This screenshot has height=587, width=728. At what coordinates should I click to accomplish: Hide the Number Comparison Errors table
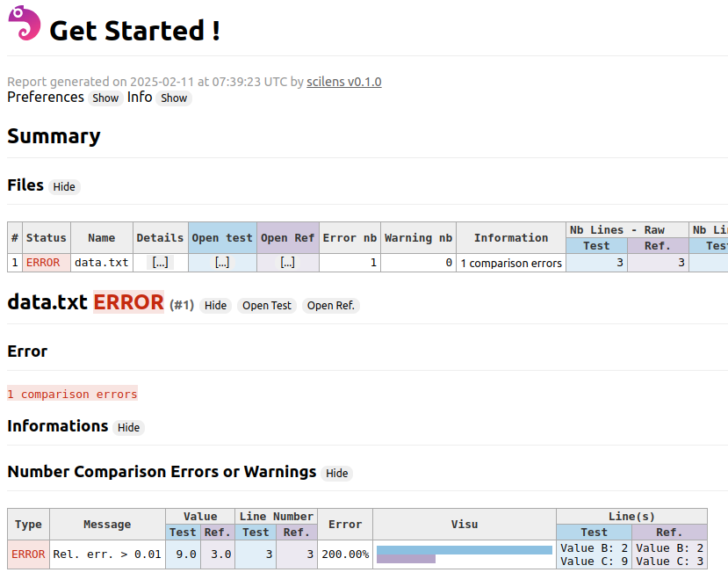tap(336, 473)
